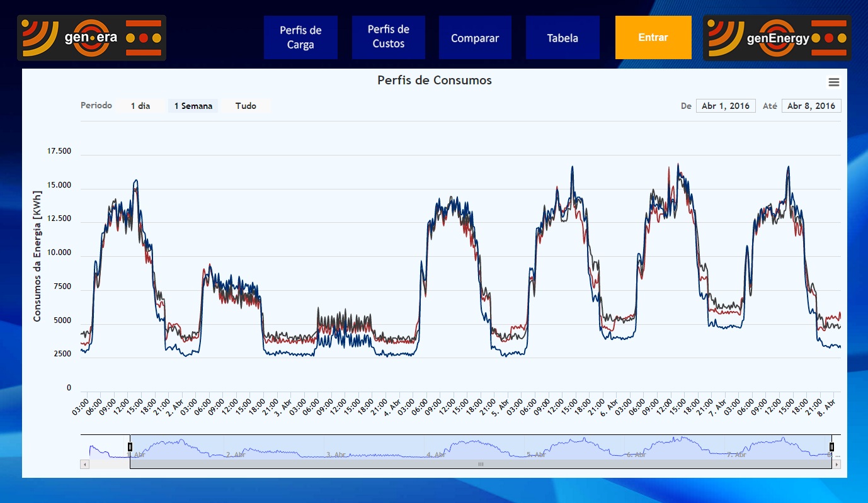This screenshot has width=868, height=503.
Task: Select the 1 Semana period range
Action: point(193,106)
